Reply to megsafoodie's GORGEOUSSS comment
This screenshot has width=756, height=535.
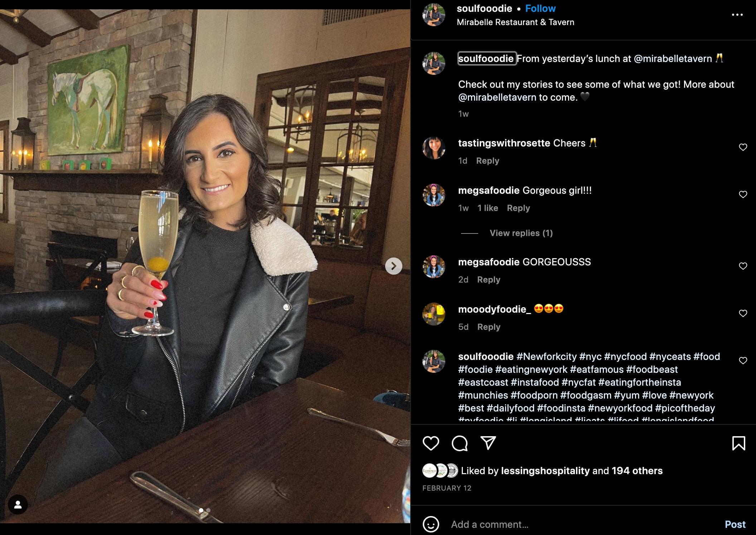point(489,280)
